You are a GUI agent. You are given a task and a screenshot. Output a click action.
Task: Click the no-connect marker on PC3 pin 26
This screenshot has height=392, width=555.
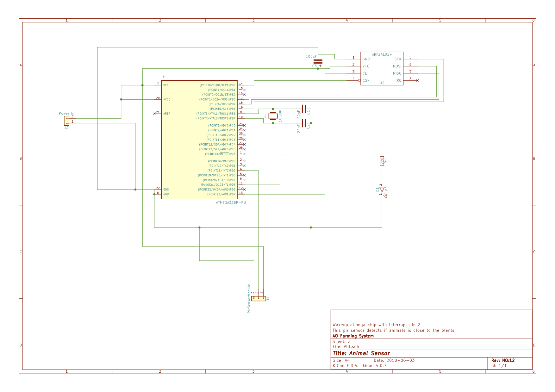tap(244, 140)
